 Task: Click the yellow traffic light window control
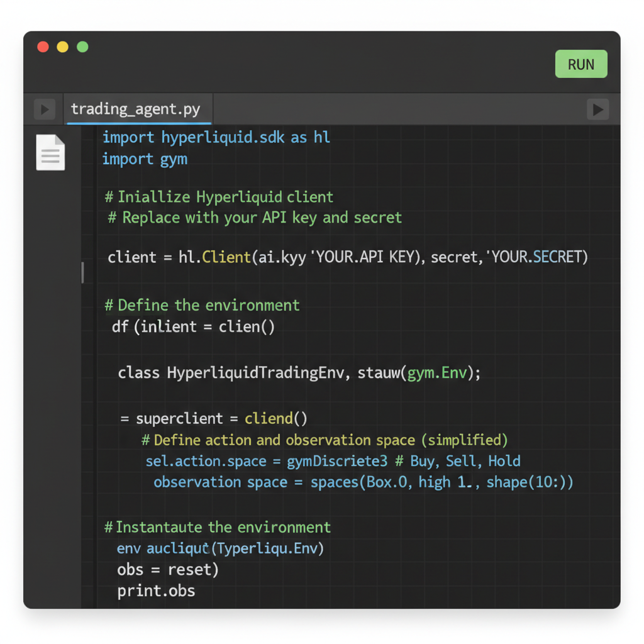pos(62,47)
